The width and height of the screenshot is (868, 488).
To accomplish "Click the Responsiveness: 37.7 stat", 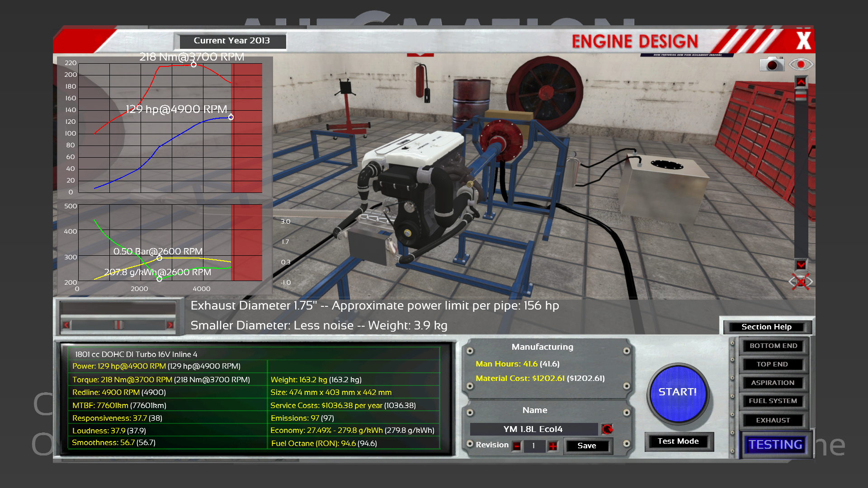I will [117, 418].
